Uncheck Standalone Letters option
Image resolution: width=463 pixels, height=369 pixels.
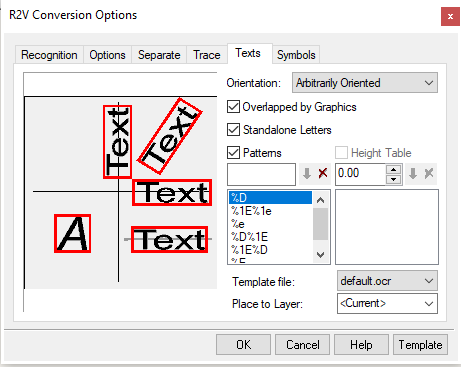point(233,130)
